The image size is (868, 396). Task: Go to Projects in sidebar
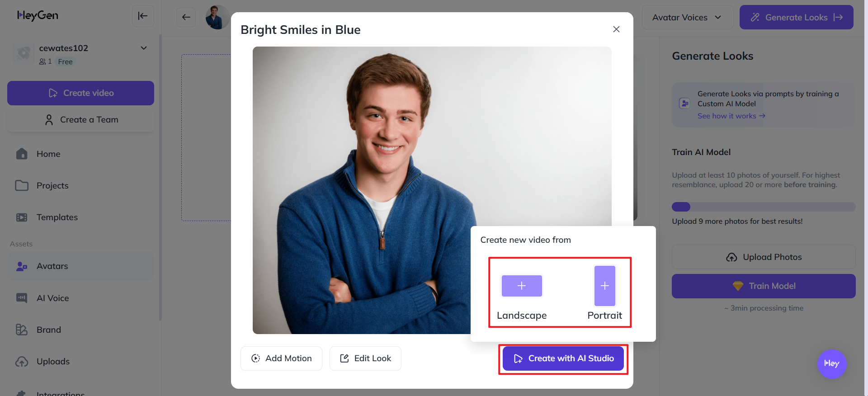tap(52, 186)
